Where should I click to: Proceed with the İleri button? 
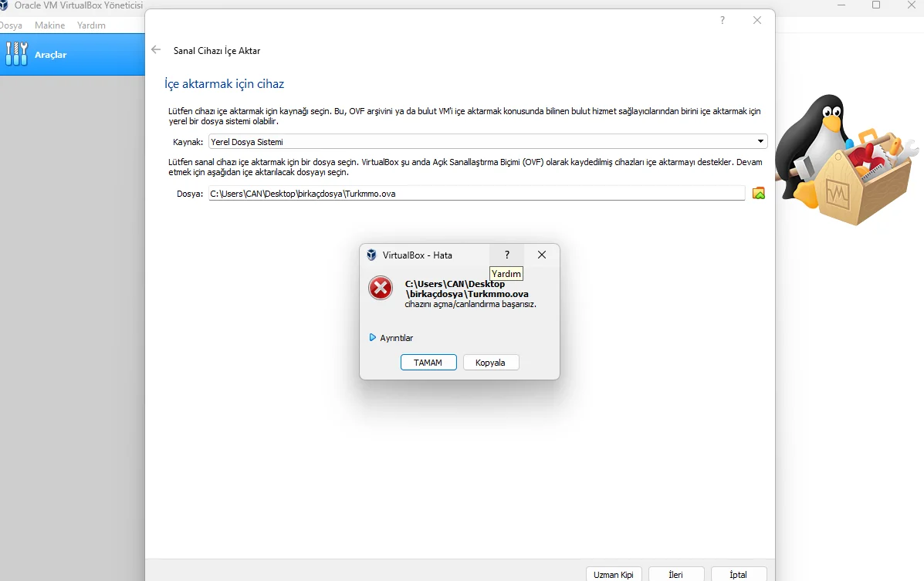[x=676, y=575]
